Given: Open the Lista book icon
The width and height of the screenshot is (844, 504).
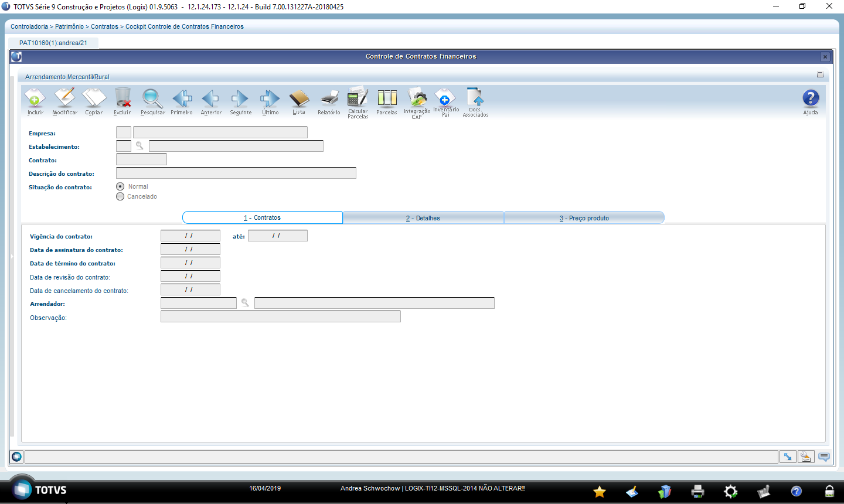Looking at the screenshot, I should pos(299,98).
